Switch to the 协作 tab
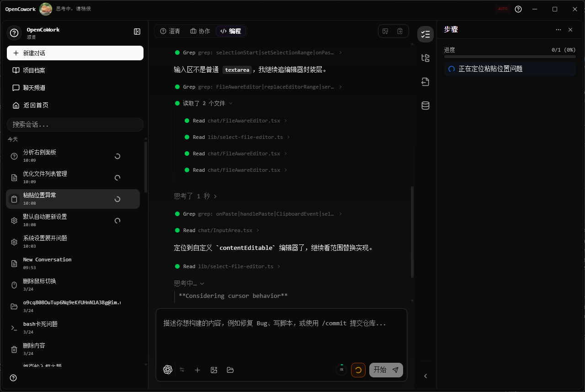The height and width of the screenshot is (392, 585). pos(200,31)
